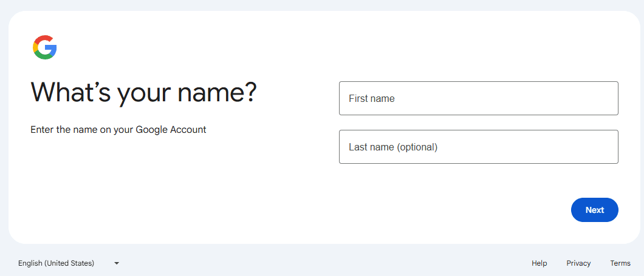Click the Google G logo
The height and width of the screenshot is (276, 644).
click(x=44, y=47)
